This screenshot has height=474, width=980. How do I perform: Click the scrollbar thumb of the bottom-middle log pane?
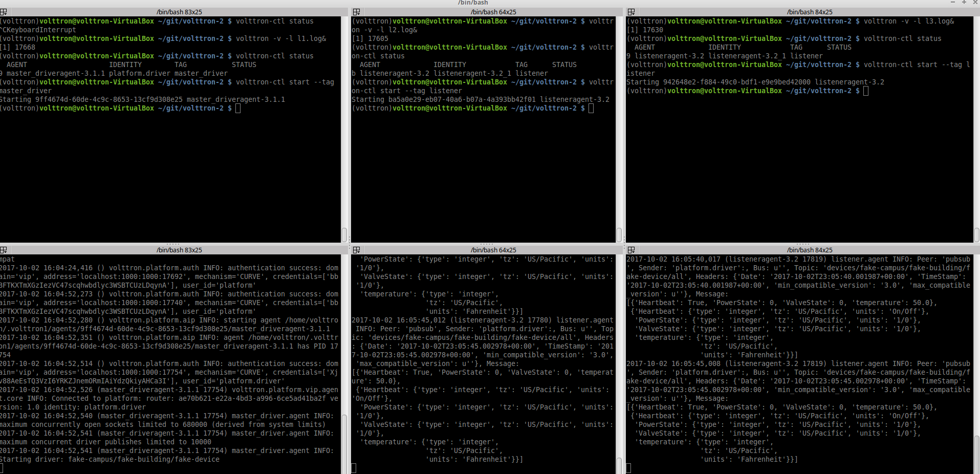coord(619,465)
